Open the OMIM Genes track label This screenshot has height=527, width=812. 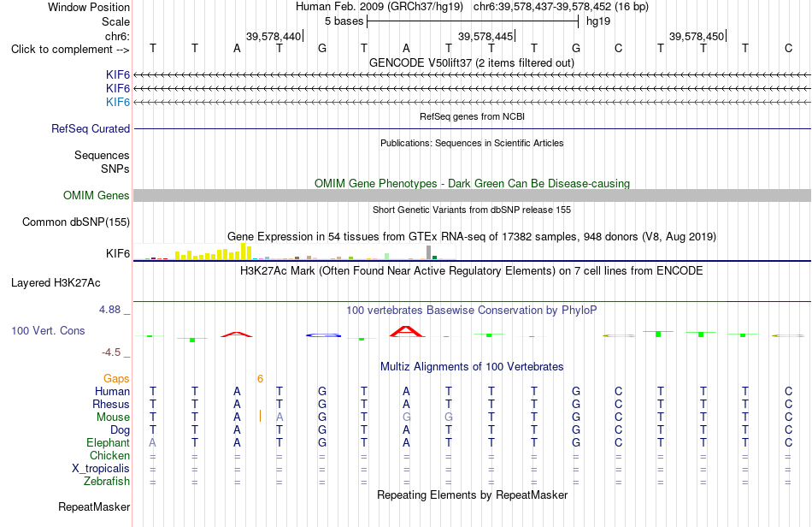click(x=97, y=195)
